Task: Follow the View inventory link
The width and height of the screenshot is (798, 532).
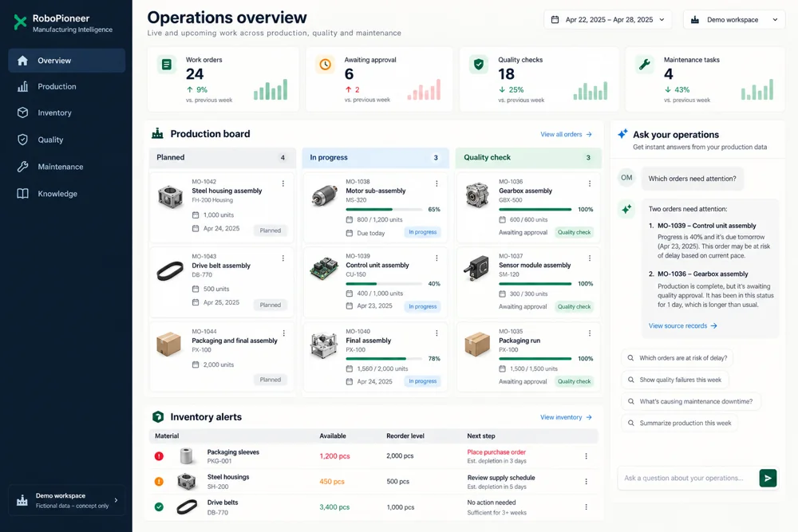Action: 566,417
